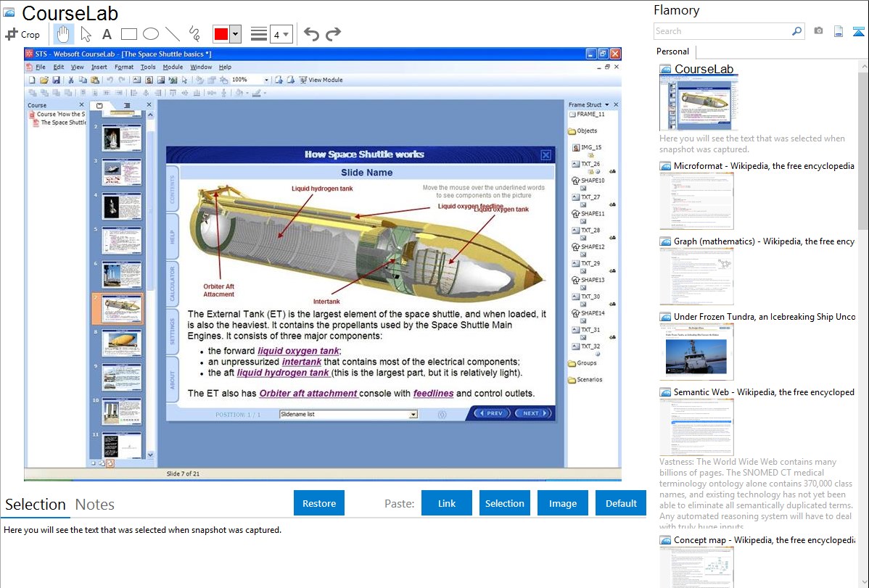Open the Graph (mathematics) snapshot title

click(x=764, y=241)
